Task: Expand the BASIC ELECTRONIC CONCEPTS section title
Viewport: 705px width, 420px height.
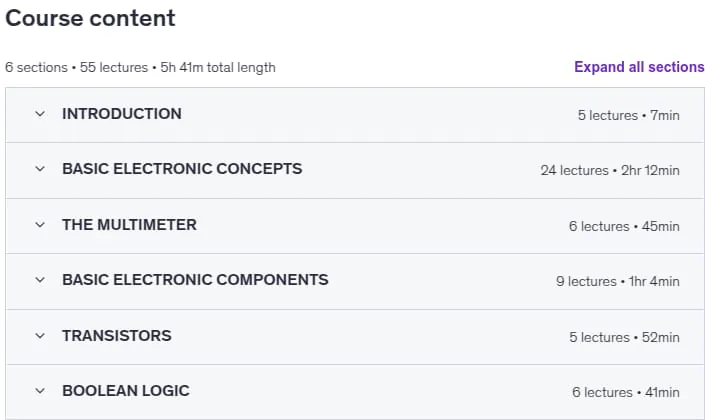Action: click(x=182, y=169)
